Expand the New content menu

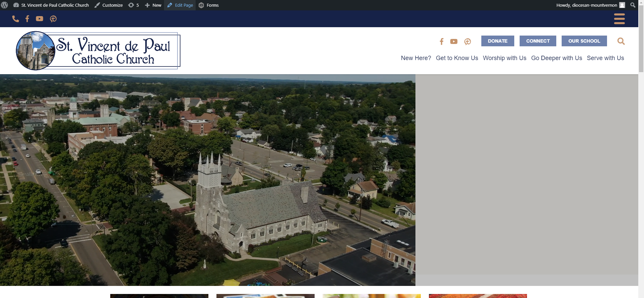click(153, 5)
